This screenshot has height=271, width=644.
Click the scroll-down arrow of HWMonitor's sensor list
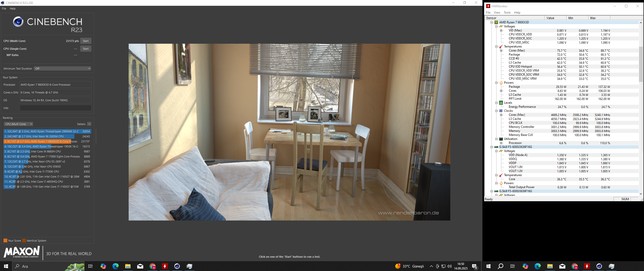click(x=641, y=194)
